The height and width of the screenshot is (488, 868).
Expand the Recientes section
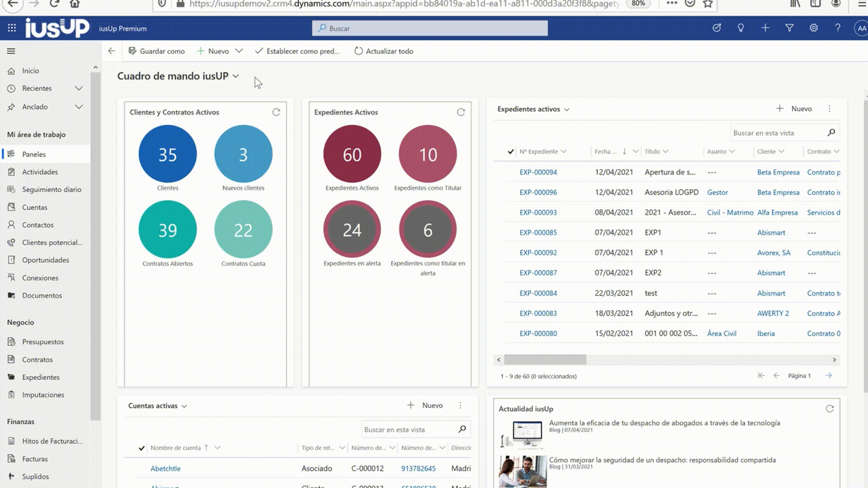(x=79, y=88)
